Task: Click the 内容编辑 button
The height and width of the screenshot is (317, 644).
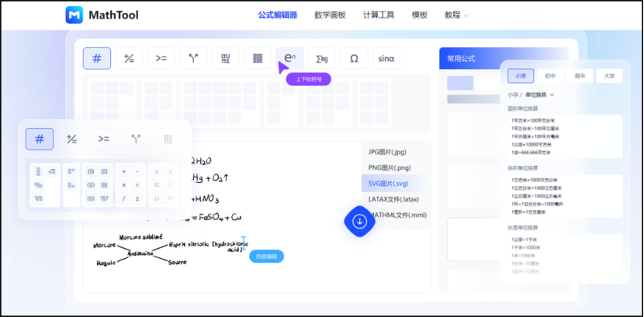Action: [267, 257]
